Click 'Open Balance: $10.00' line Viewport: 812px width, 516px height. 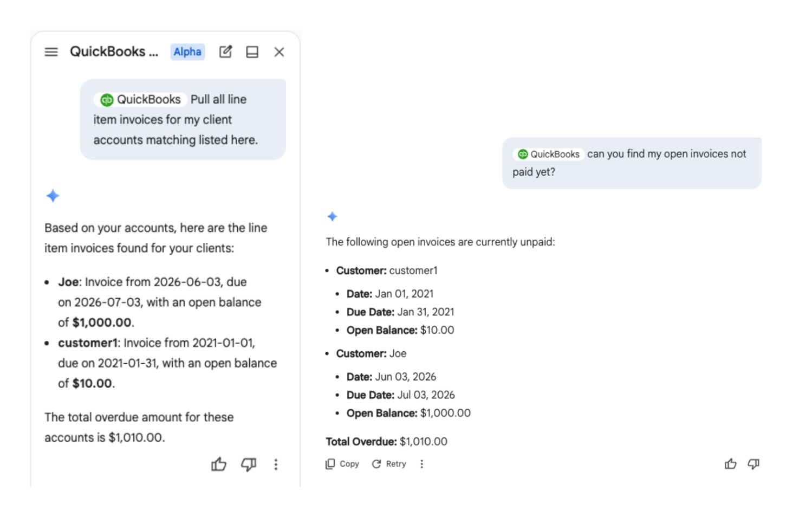[x=400, y=330]
